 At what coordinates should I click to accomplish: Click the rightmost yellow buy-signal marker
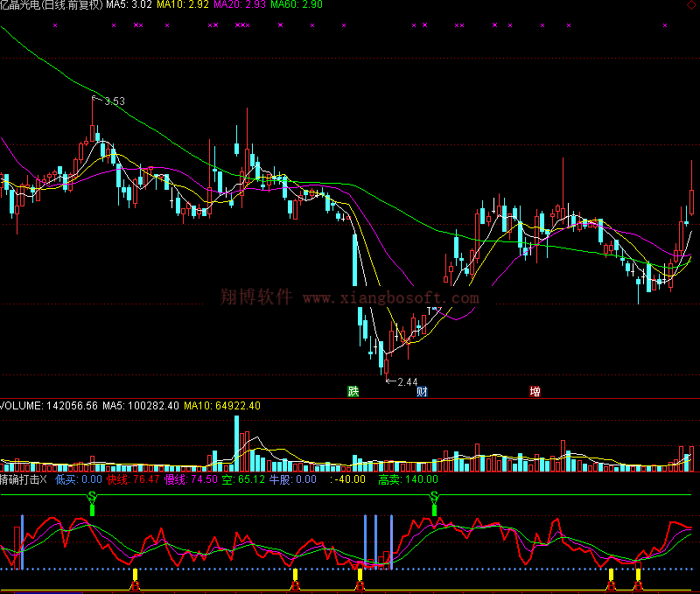click(x=638, y=576)
